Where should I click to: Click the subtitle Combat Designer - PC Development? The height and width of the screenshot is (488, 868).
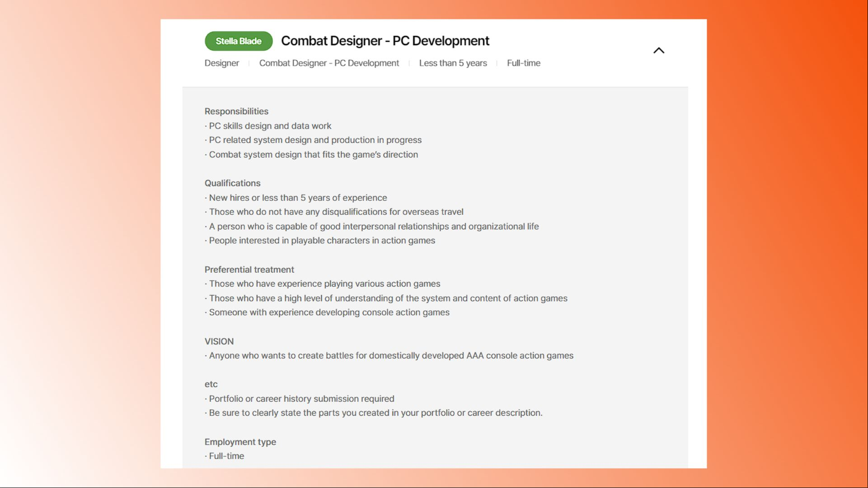pos(329,63)
